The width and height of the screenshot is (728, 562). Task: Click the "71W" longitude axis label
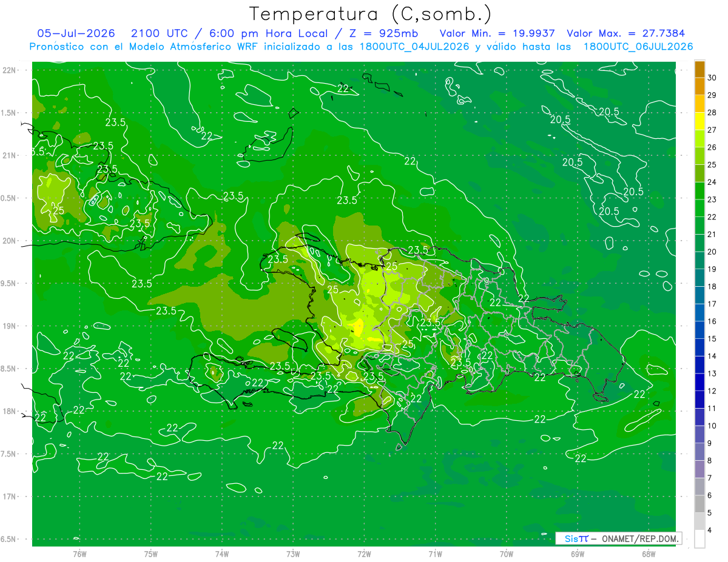435,554
